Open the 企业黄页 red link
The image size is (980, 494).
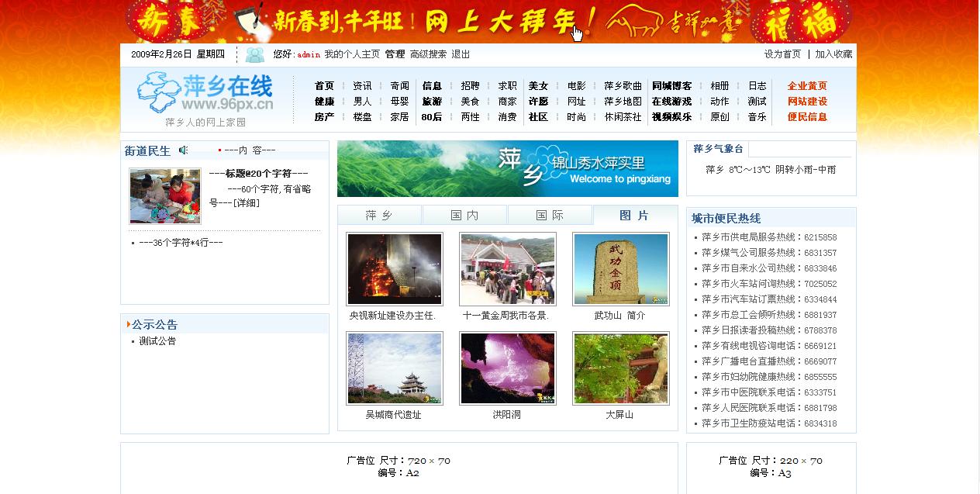(x=807, y=86)
